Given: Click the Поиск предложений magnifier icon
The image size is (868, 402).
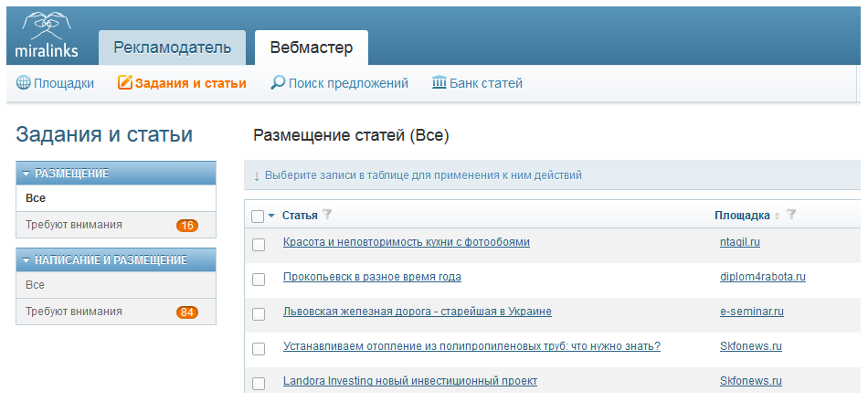Looking at the screenshot, I should (278, 83).
